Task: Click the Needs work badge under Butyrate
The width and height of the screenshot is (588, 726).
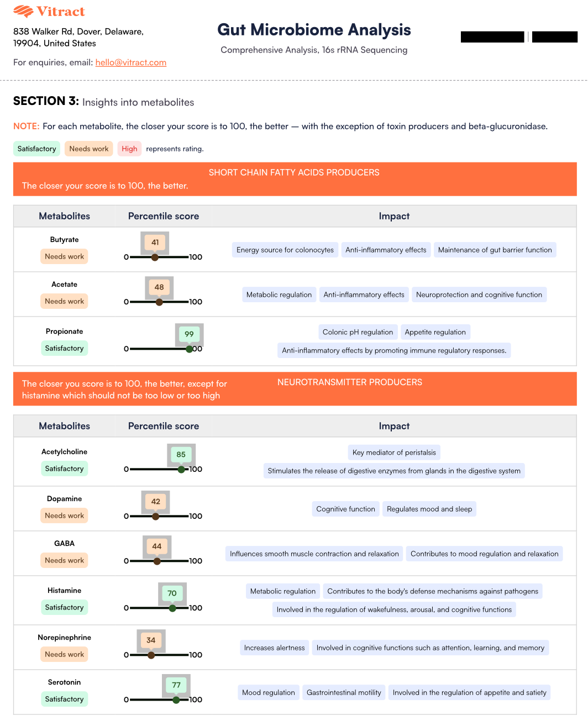Action: pyautogui.click(x=64, y=256)
